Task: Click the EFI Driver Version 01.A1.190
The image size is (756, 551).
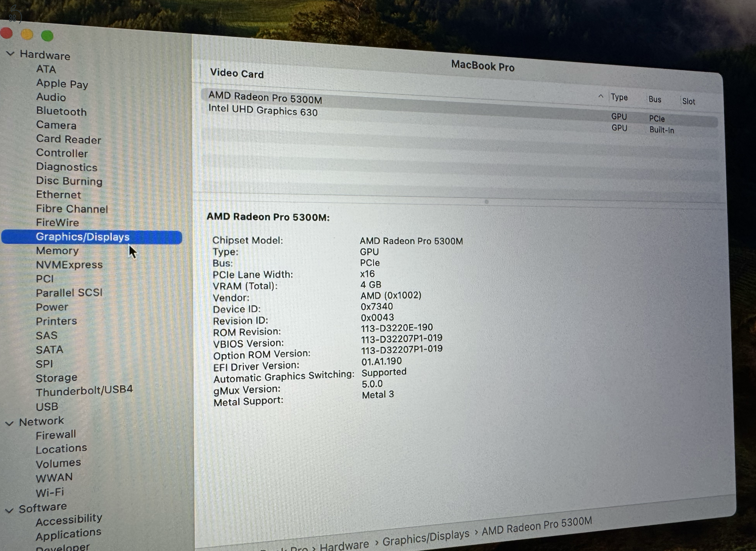Action: (382, 361)
